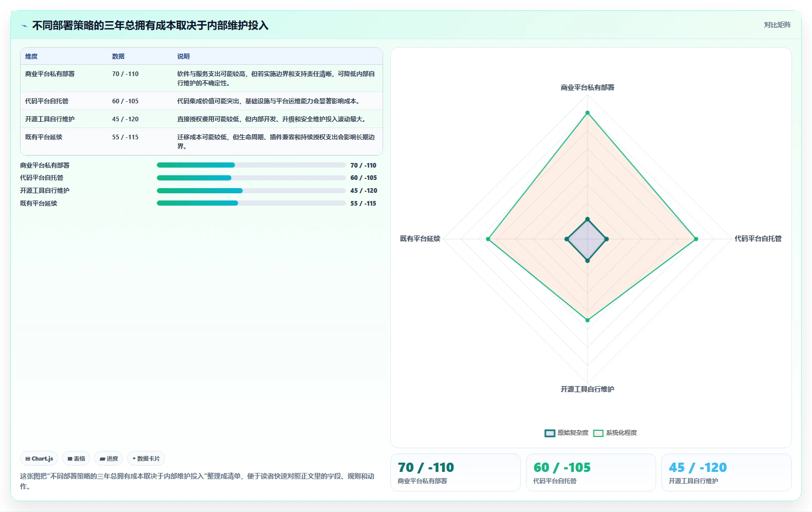Click the 维度 column header
The height and width of the screenshot is (512, 812).
click(x=31, y=57)
